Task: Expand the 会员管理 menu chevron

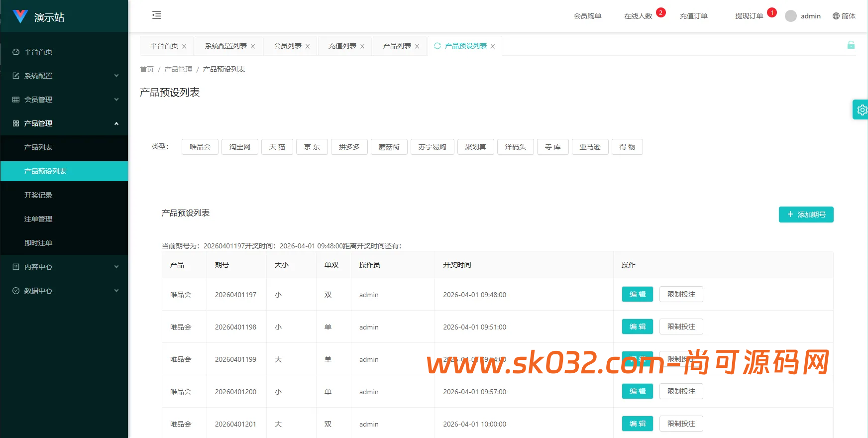Action: [x=116, y=100]
